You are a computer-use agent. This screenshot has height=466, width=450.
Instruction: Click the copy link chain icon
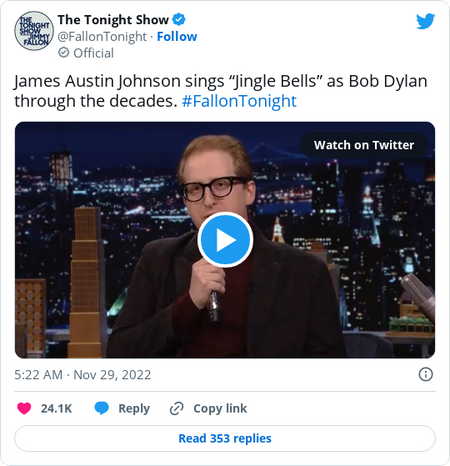pyautogui.click(x=177, y=409)
